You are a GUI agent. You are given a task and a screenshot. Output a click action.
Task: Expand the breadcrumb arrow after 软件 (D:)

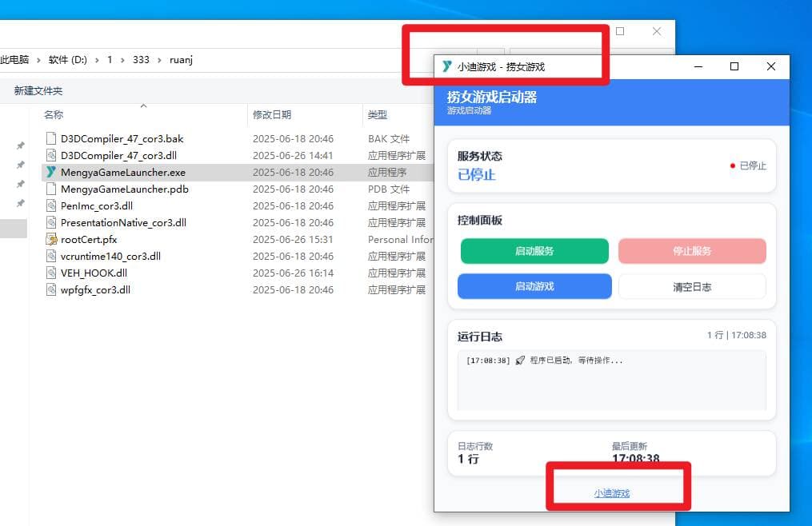click(96, 60)
